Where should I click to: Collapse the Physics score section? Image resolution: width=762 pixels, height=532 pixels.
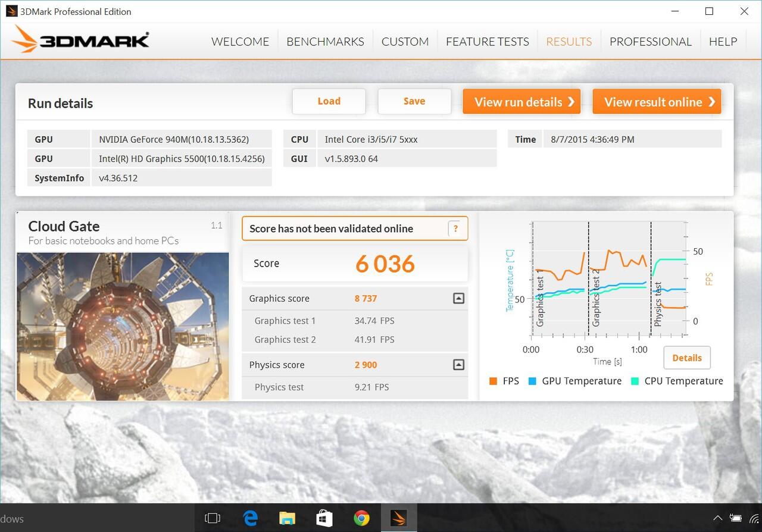[458, 365]
